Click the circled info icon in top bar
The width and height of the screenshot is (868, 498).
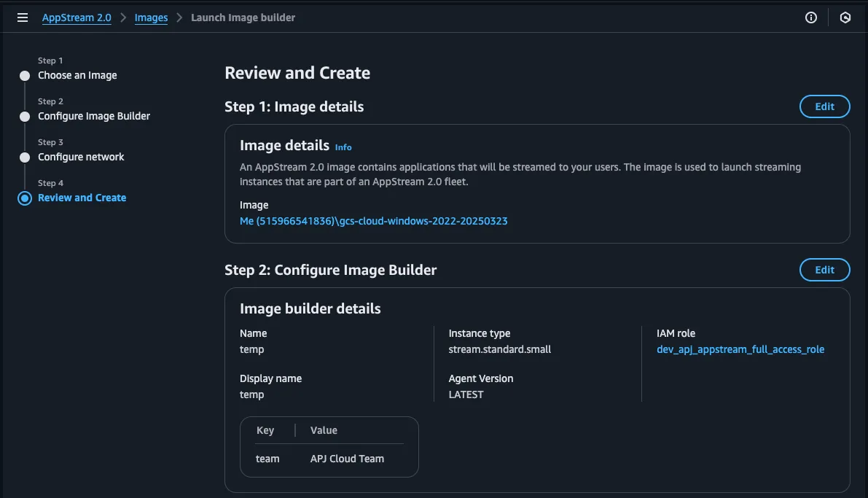pos(811,17)
